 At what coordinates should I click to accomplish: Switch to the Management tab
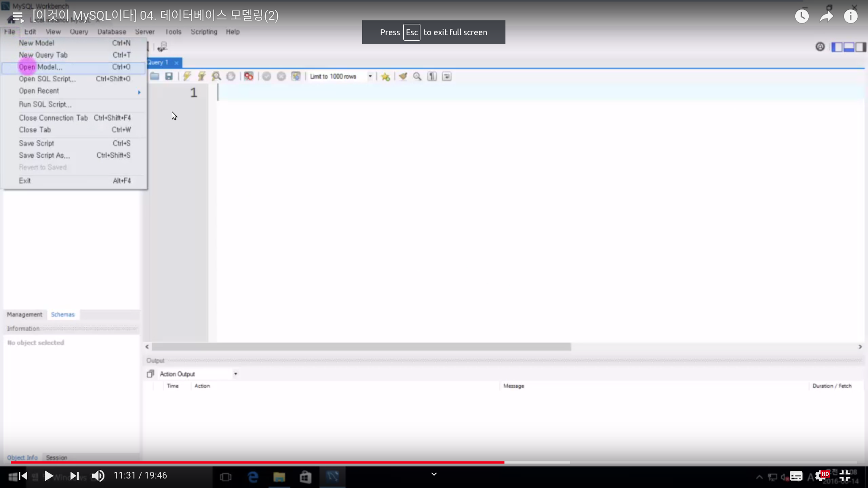pyautogui.click(x=24, y=314)
